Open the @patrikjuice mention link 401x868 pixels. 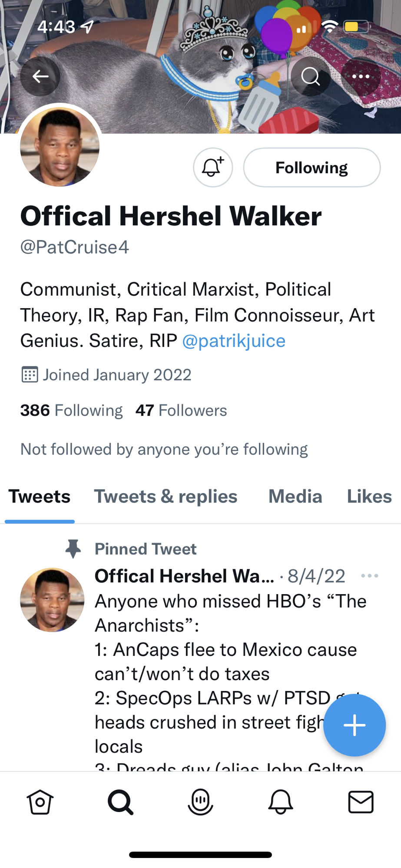pyautogui.click(x=234, y=341)
